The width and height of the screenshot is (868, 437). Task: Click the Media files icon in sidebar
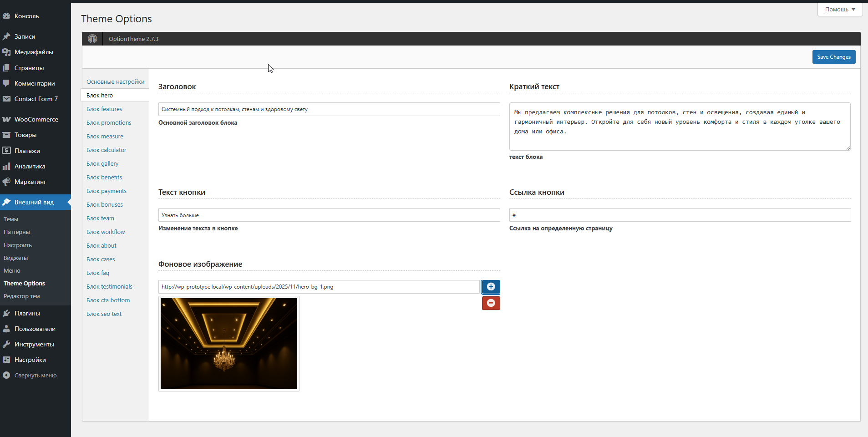(x=6, y=52)
